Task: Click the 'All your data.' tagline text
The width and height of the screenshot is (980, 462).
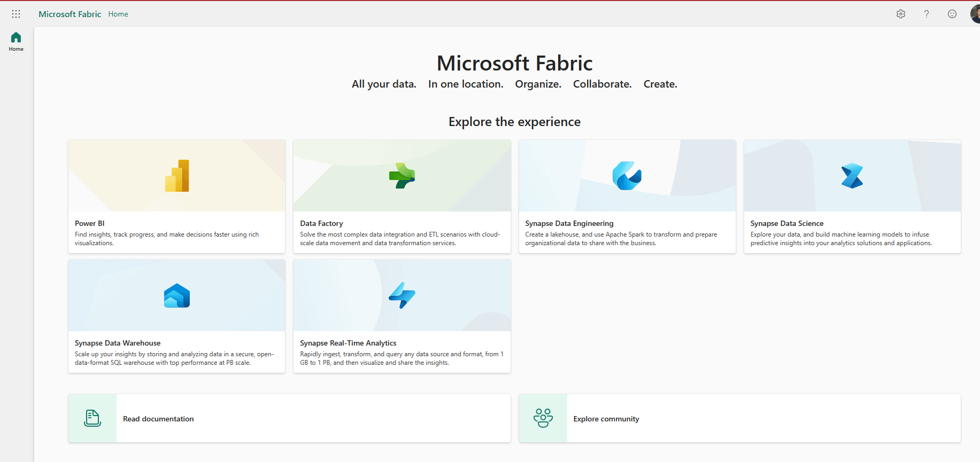Action: [384, 84]
